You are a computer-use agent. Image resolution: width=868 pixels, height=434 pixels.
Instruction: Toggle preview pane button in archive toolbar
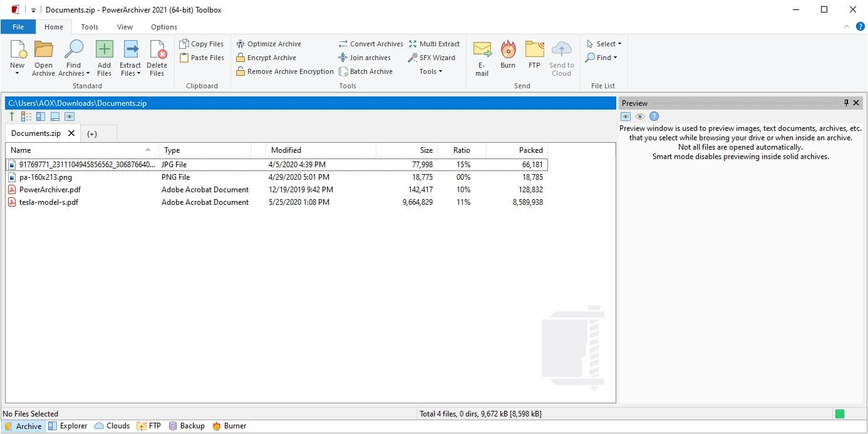pos(70,116)
